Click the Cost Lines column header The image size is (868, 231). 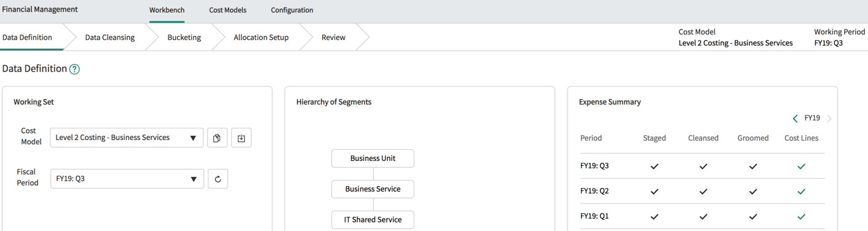point(802,138)
